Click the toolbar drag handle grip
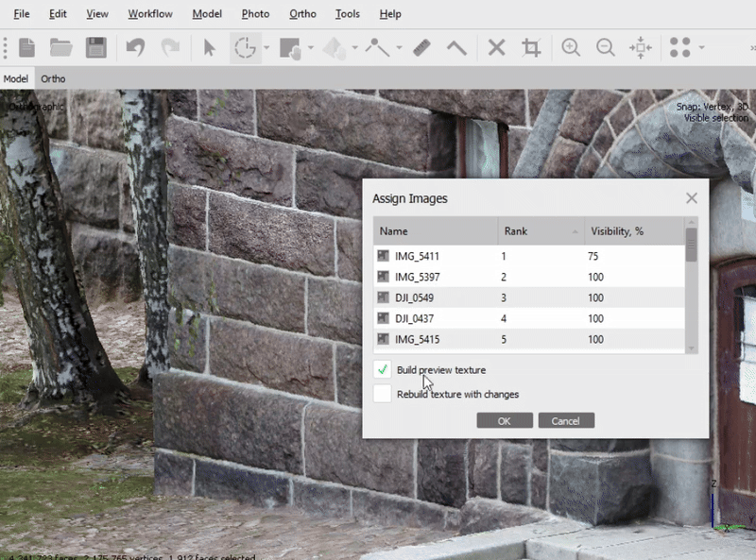 pyautogui.click(x=6, y=48)
